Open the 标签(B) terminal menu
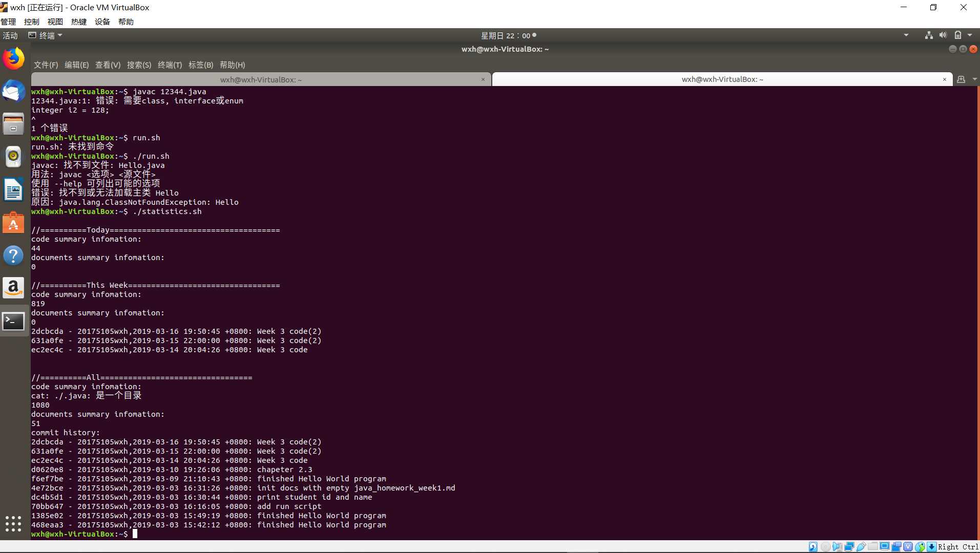Viewport: 980px width, 553px height. click(x=201, y=65)
